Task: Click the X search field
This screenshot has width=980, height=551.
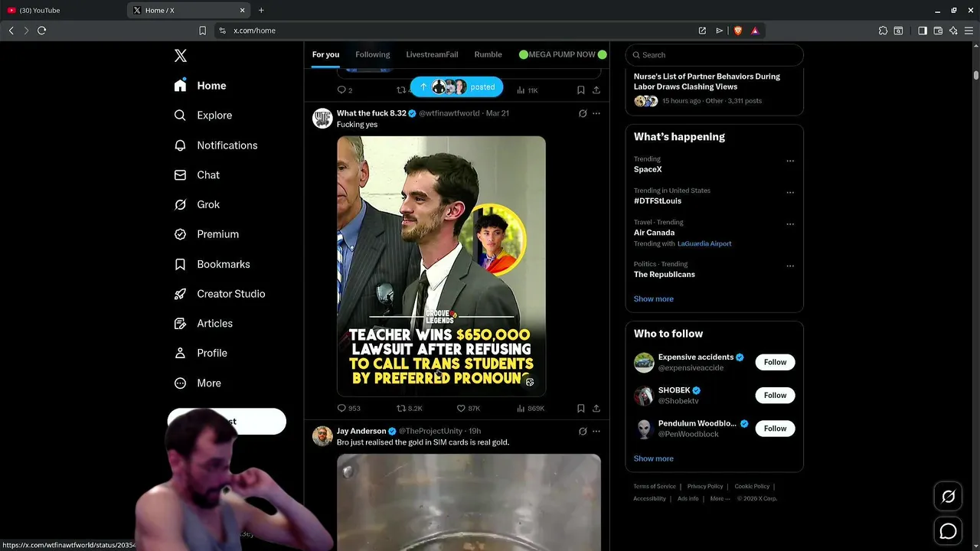Action: click(714, 55)
